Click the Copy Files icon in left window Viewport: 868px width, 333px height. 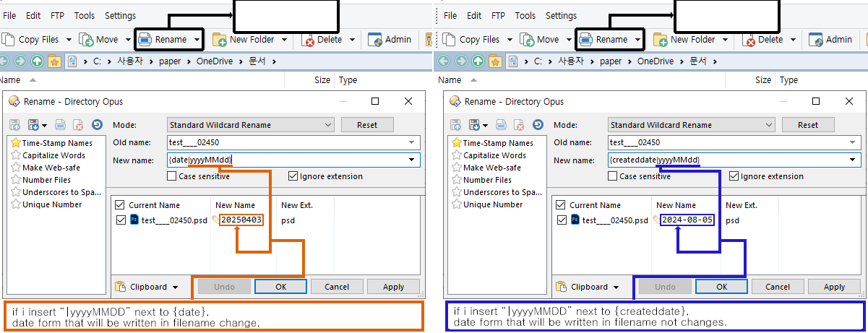coord(8,40)
